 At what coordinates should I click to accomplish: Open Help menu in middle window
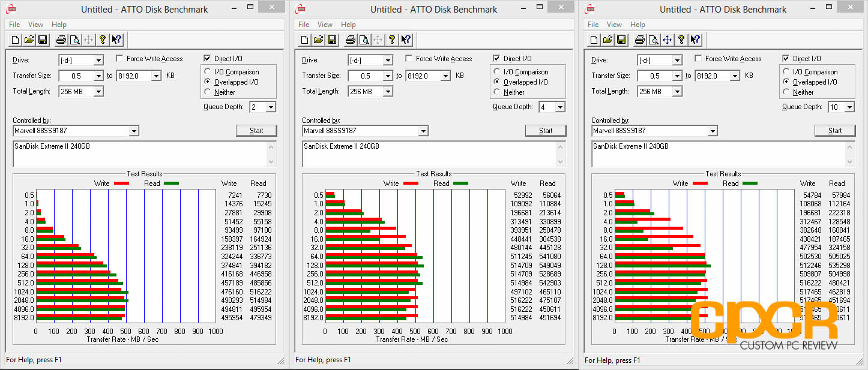click(x=349, y=25)
